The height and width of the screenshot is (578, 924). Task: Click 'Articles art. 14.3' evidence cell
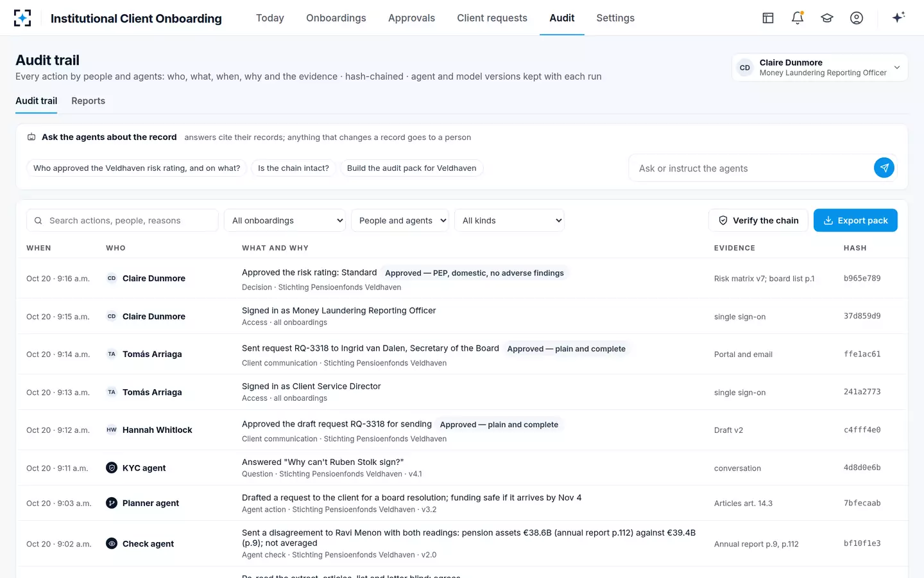(x=743, y=504)
